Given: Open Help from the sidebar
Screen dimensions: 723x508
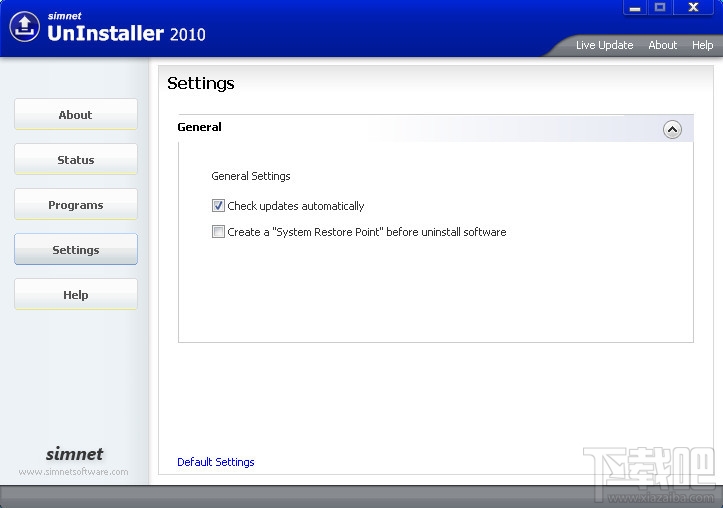Looking at the screenshot, I should click(x=76, y=294).
